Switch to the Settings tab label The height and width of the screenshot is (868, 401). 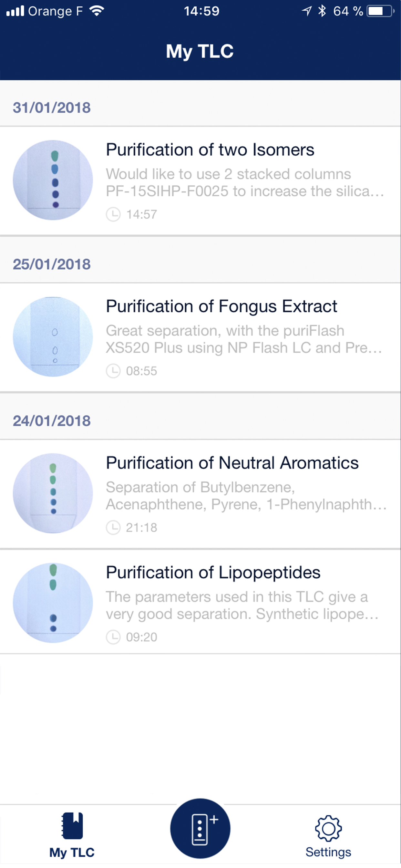click(x=328, y=852)
